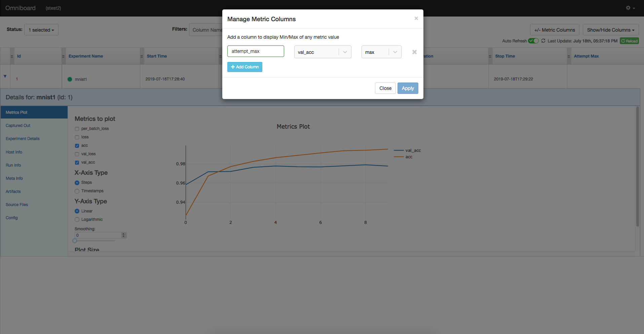Click the drag handle of the Id column
This screenshot has width=644, height=334.
pos(12,56)
